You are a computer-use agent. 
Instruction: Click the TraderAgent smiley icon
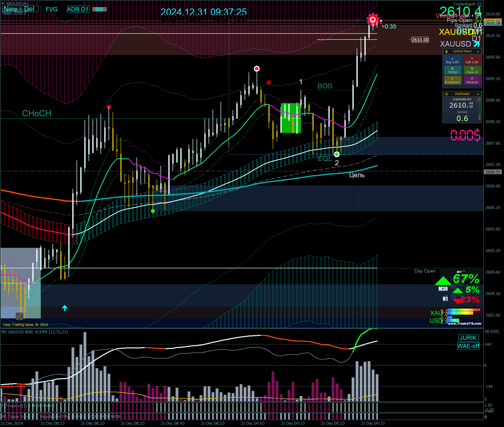(480, 4)
